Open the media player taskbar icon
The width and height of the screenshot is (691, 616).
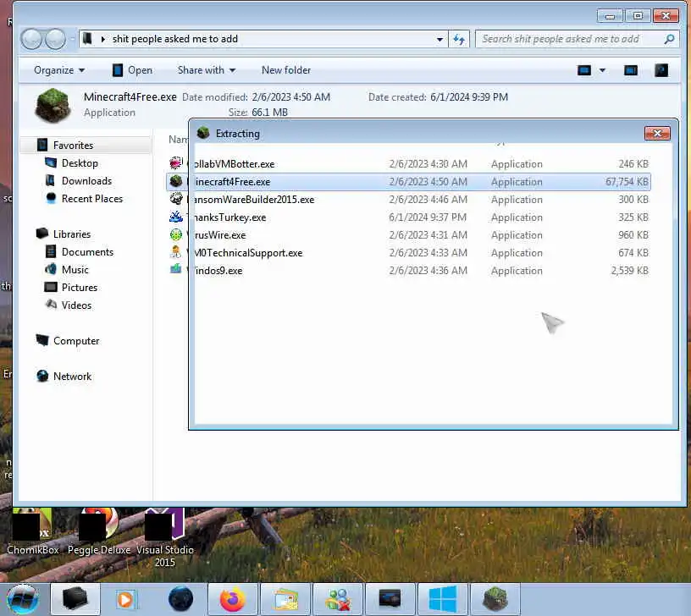click(128, 599)
